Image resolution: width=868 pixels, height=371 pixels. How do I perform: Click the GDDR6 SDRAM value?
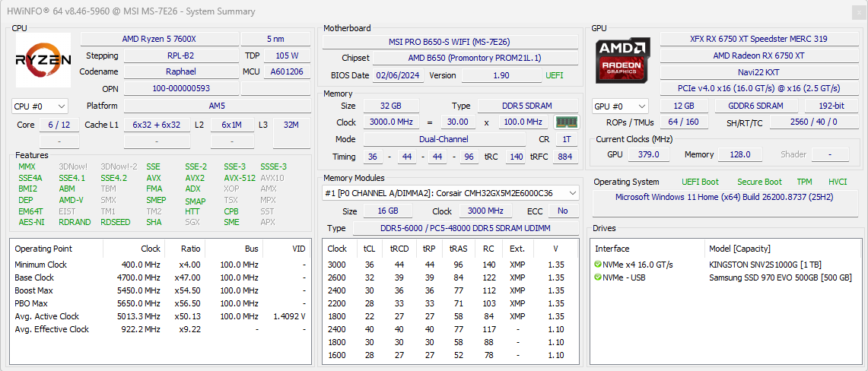click(757, 106)
